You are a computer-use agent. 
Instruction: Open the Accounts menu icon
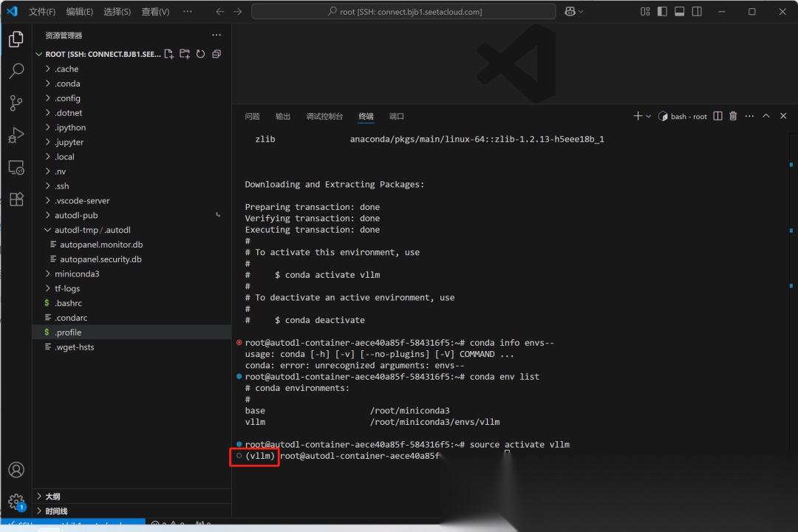16,469
